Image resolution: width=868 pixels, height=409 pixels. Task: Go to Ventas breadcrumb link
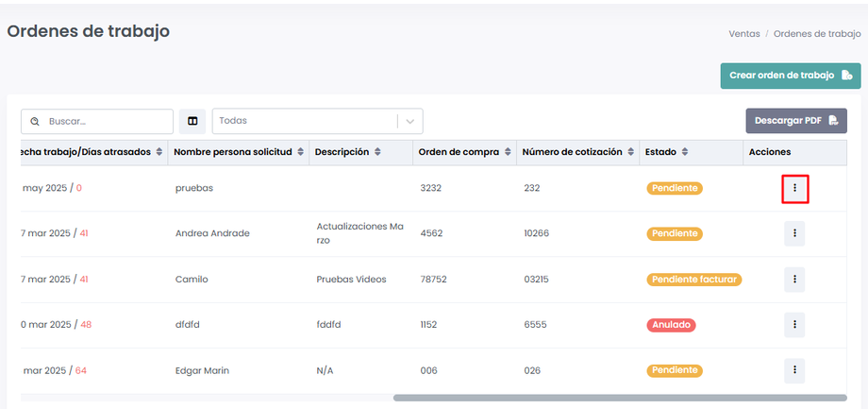point(744,33)
